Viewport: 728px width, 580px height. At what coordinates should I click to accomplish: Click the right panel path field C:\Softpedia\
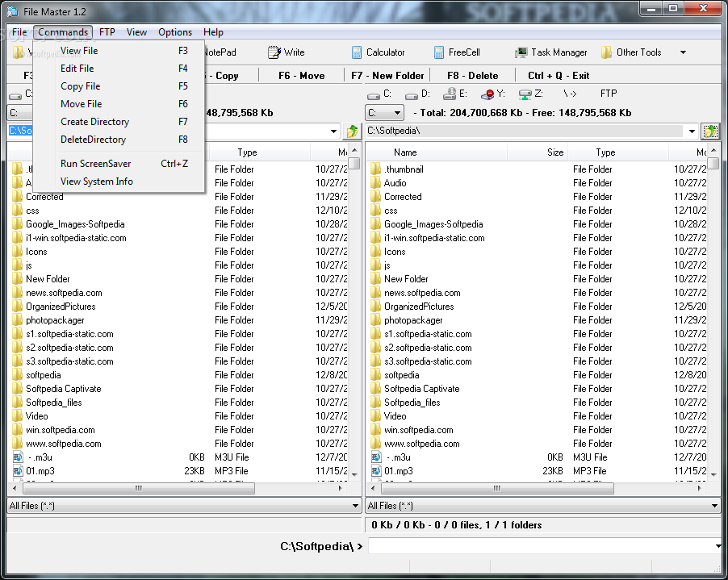coord(526,131)
